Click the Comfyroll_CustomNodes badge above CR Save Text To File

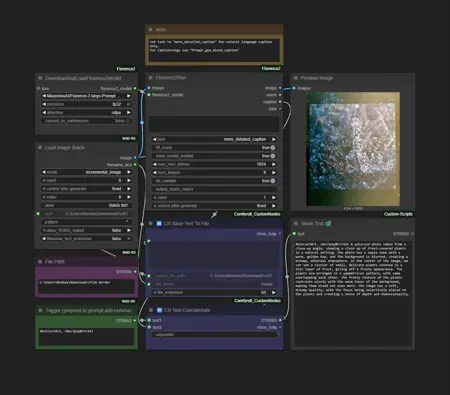(x=257, y=214)
